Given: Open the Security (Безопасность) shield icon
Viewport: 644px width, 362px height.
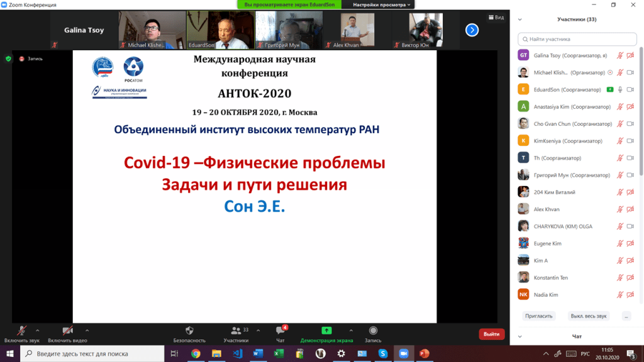Looking at the screenshot, I should [x=189, y=331].
